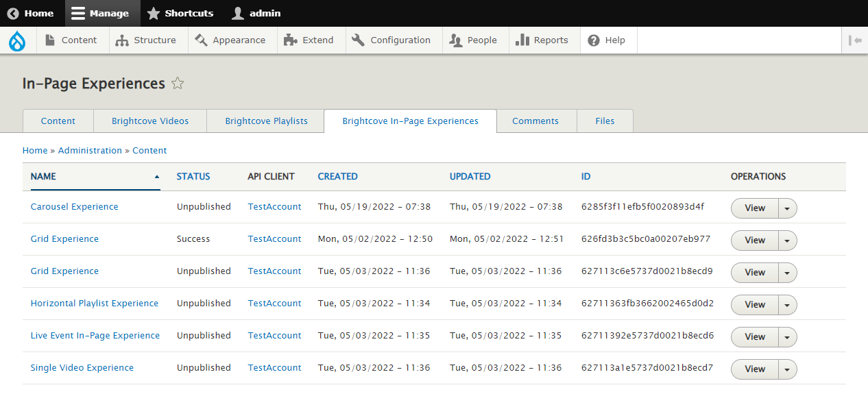The width and height of the screenshot is (868, 394).
Task: Toggle the Manage menu
Action: 102,13
